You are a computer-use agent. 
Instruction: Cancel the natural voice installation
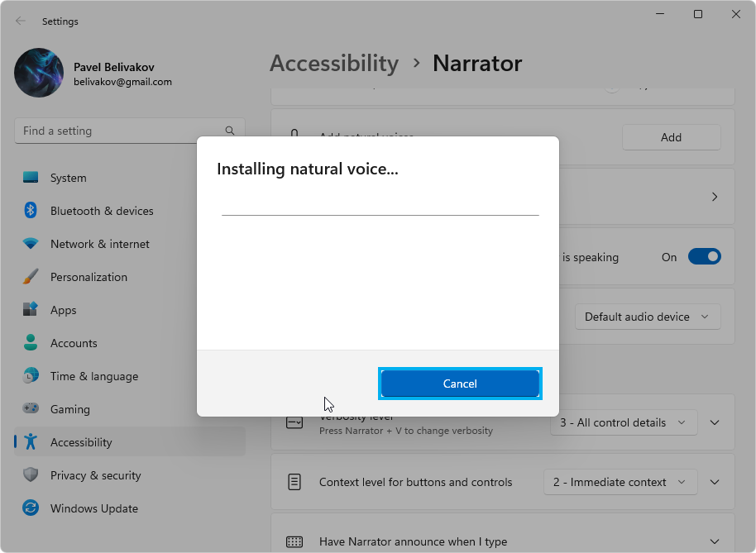point(460,384)
